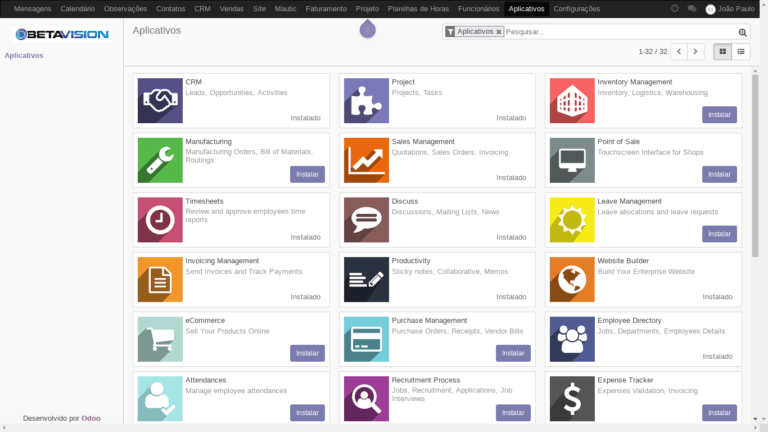Click the Recruitment Process magnifier icon

366,399
